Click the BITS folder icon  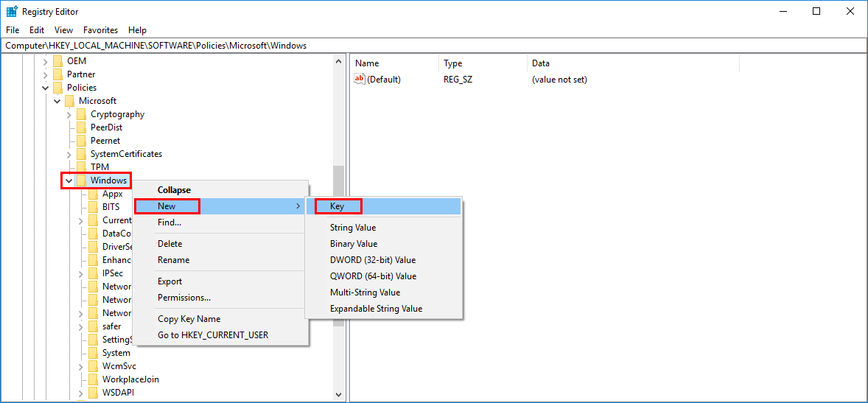click(93, 207)
